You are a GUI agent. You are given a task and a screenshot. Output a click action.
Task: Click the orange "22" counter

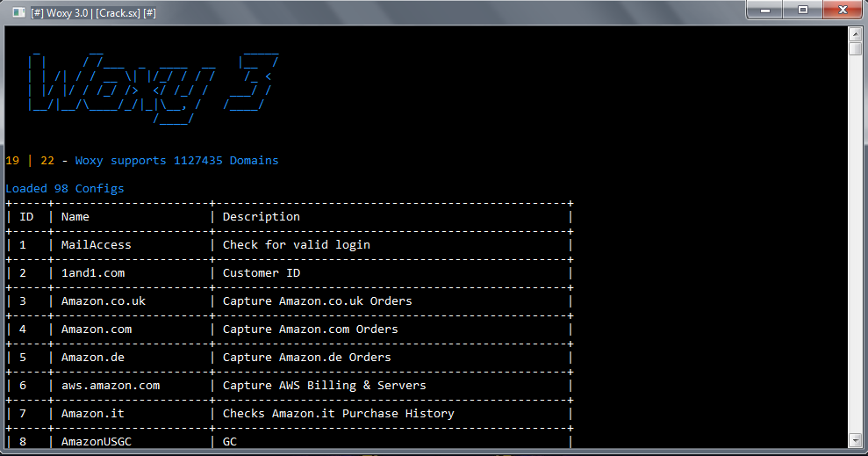[47, 161]
